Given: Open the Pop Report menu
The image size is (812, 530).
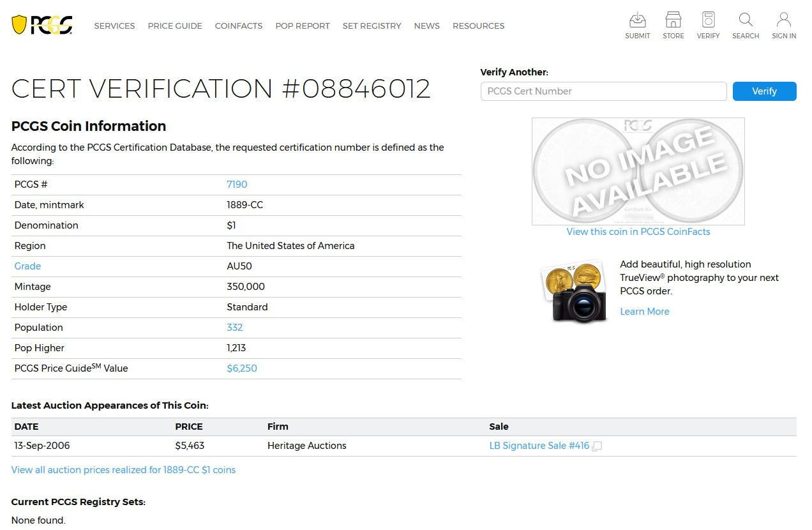Looking at the screenshot, I should click(x=303, y=26).
